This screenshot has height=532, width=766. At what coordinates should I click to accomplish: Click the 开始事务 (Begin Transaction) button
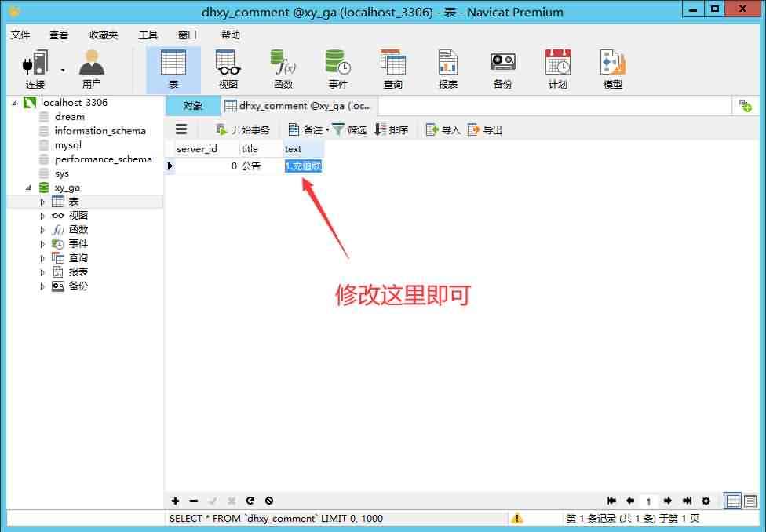(243, 129)
